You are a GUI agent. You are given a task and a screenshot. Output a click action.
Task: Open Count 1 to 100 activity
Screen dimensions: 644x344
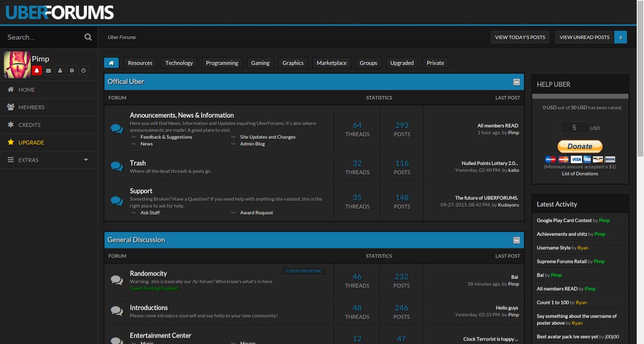tap(553, 302)
